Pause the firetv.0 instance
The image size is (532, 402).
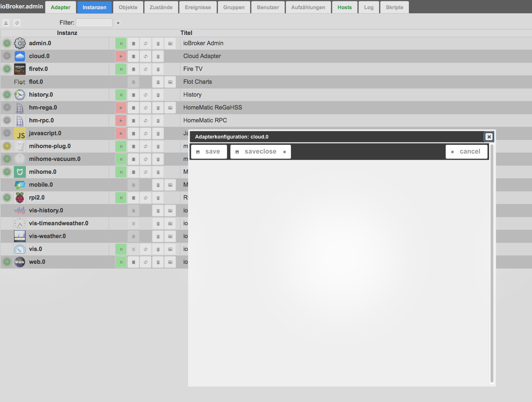point(121,69)
